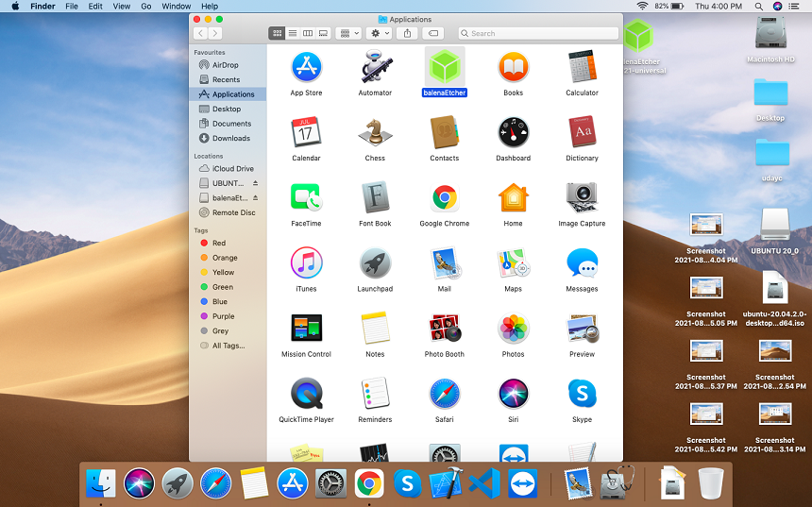812x507 pixels.
Task: Switch Finder to gallery view
Action: point(323,33)
